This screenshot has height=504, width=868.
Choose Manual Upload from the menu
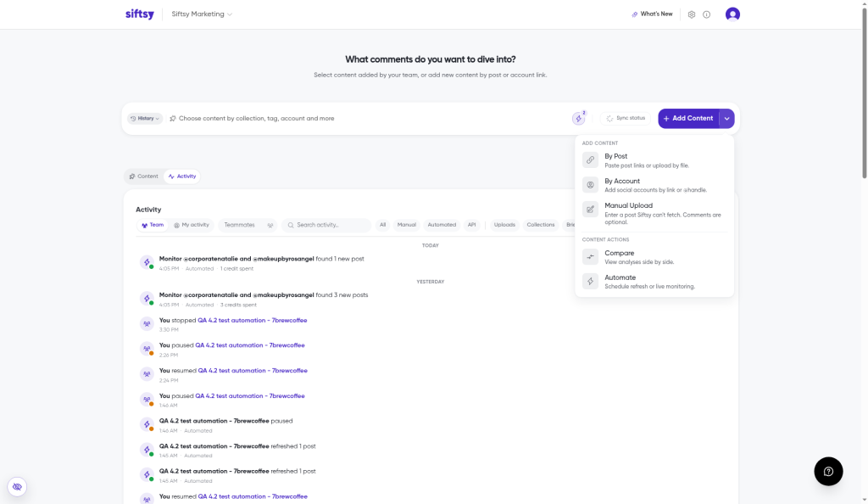(654, 213)
